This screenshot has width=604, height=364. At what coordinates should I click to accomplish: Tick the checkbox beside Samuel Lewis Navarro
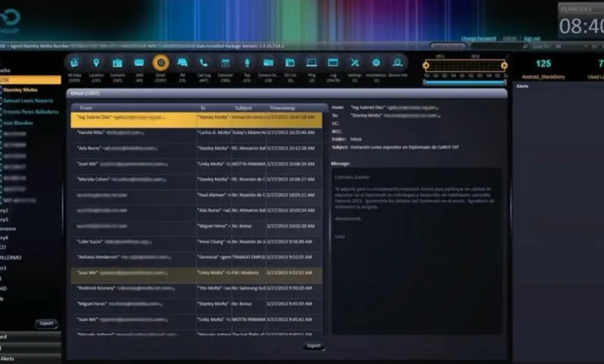click(x=1, y=101)
